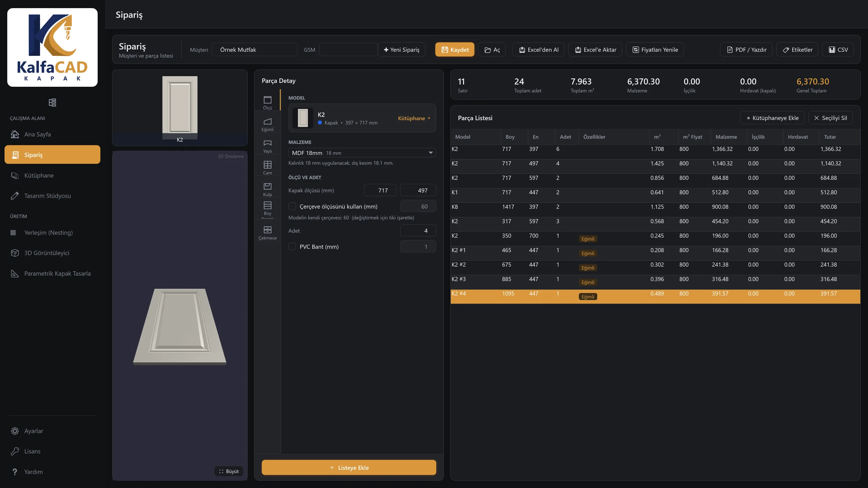Open the Lisans page
Image resolution: width=868 pixels, height=488 pixels.
tap(52, 451)
